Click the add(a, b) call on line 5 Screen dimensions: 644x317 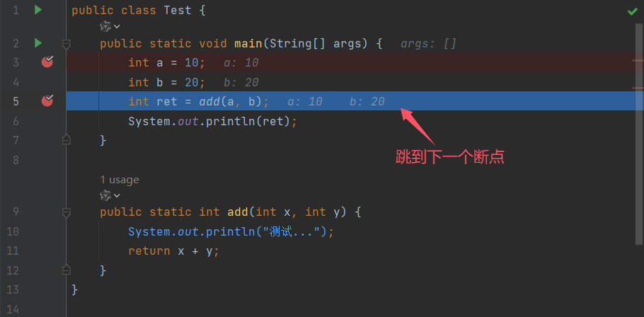pyautogui.click(x=230, y=101)
